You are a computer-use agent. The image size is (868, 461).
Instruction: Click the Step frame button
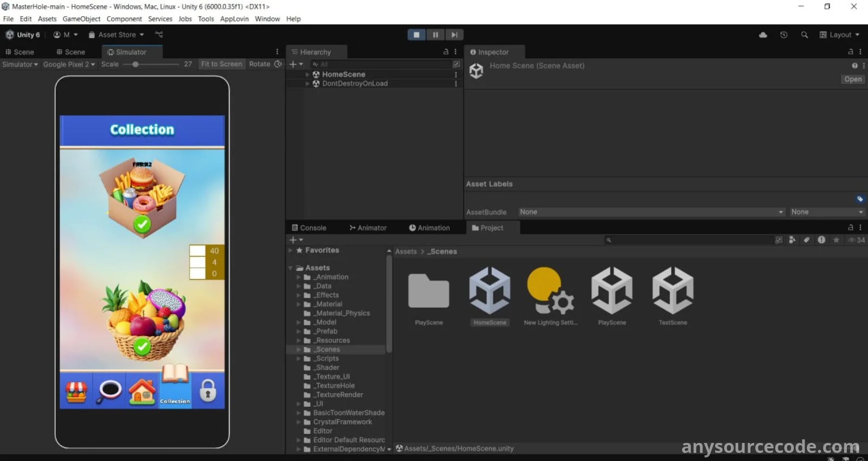454,35
